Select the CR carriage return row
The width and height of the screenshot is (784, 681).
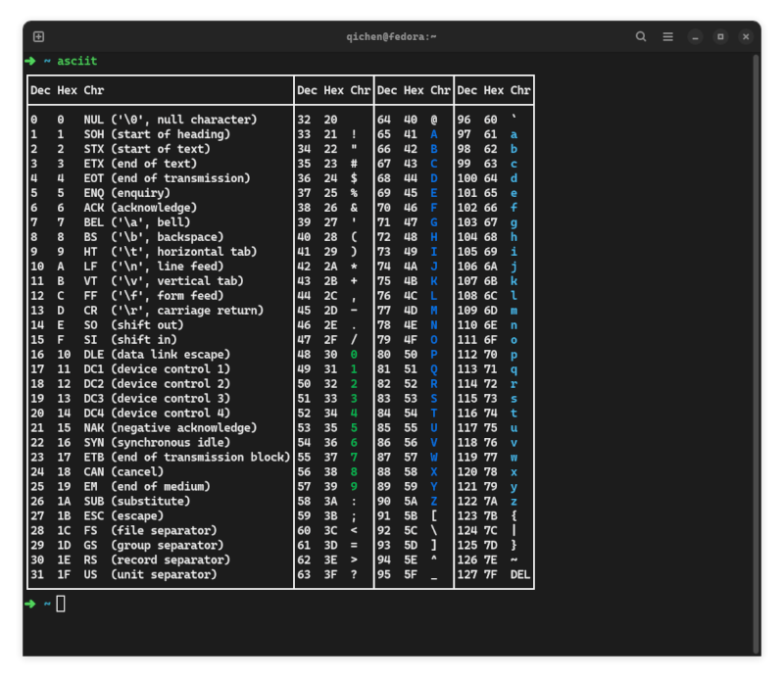[147, 311]
